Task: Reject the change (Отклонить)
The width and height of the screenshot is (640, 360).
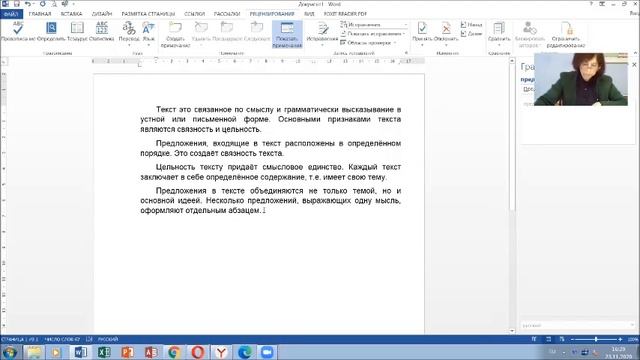Action: pos(446,33)
